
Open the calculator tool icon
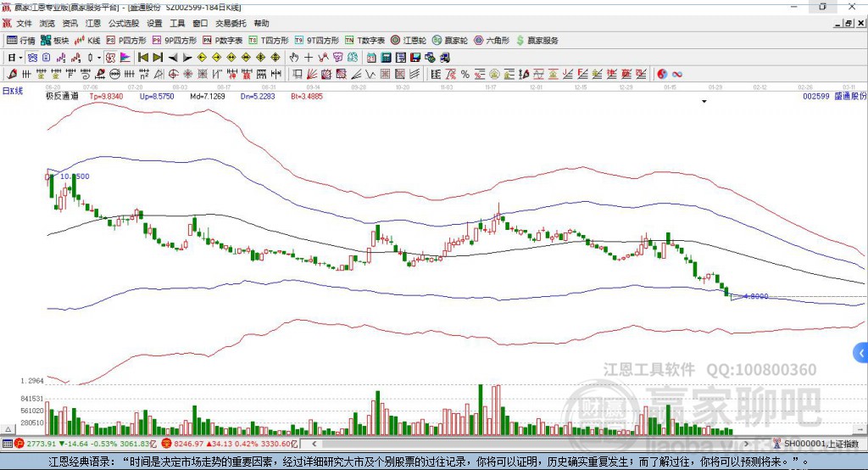386,58
